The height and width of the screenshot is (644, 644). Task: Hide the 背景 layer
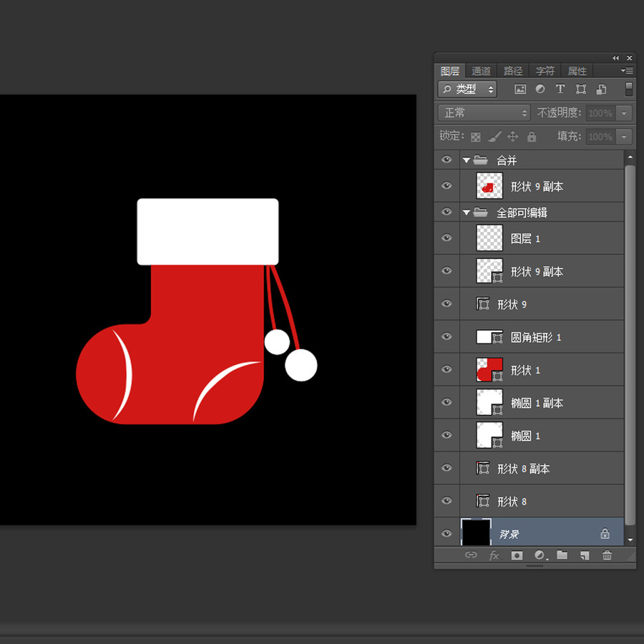click(x=447, y=534)
